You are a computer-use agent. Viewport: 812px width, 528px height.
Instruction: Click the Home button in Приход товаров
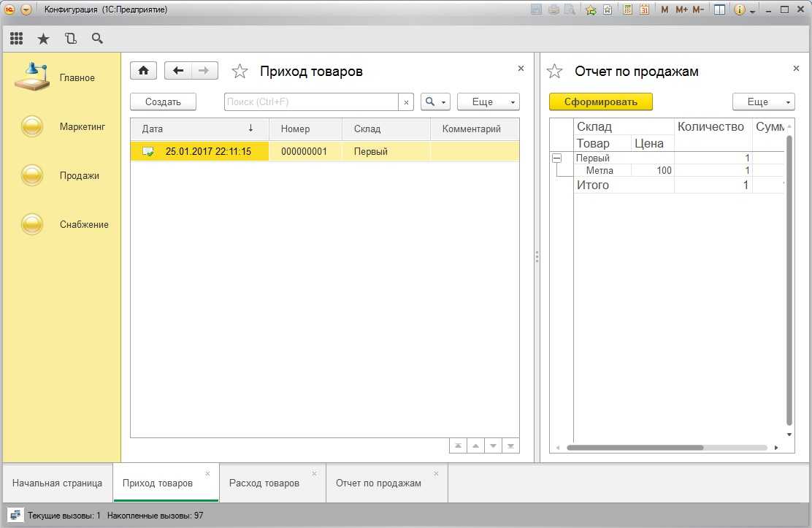click(x=144, y=71)
